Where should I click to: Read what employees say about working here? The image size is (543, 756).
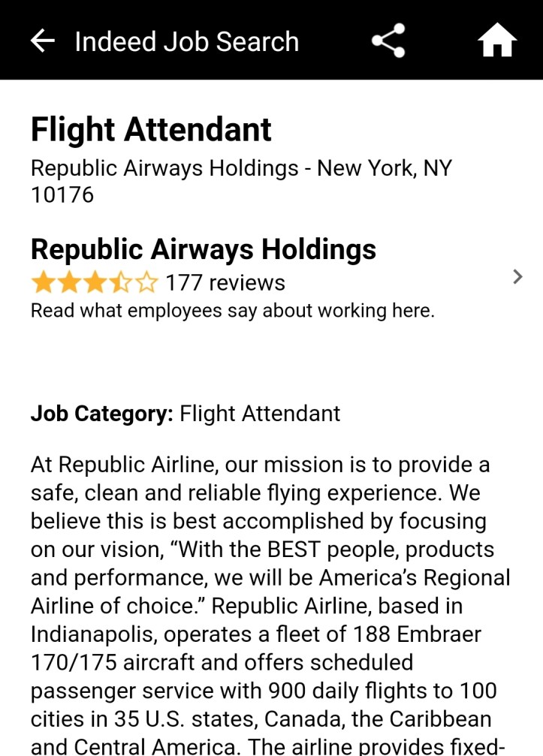click(232, 310)
